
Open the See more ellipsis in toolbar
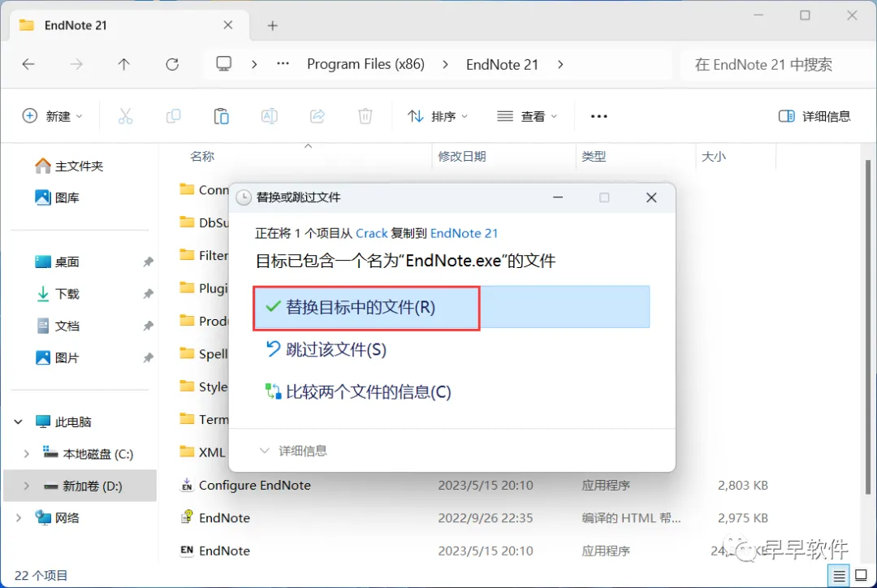click(599, 116)
